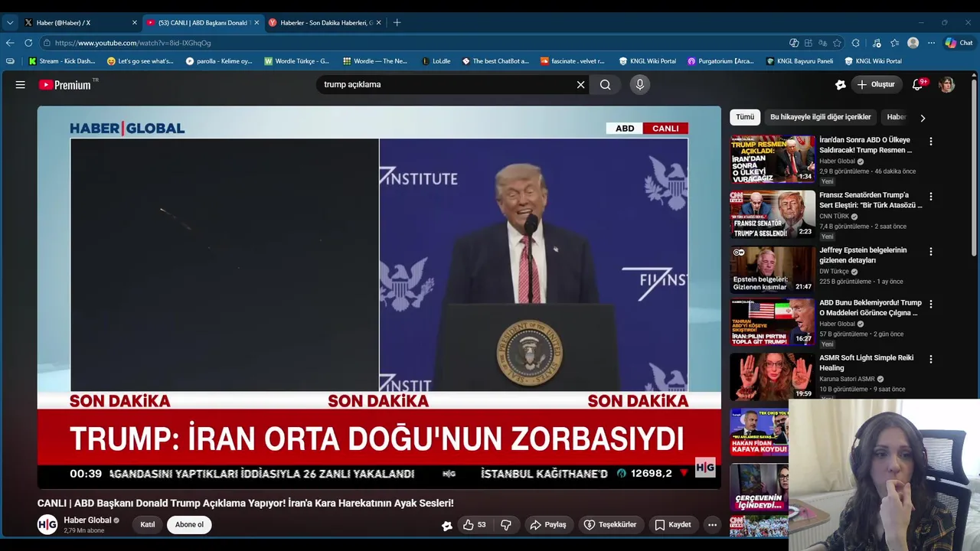Open more actions ellipsis under video
Viewport: 980px width, 551px height.
712,525
